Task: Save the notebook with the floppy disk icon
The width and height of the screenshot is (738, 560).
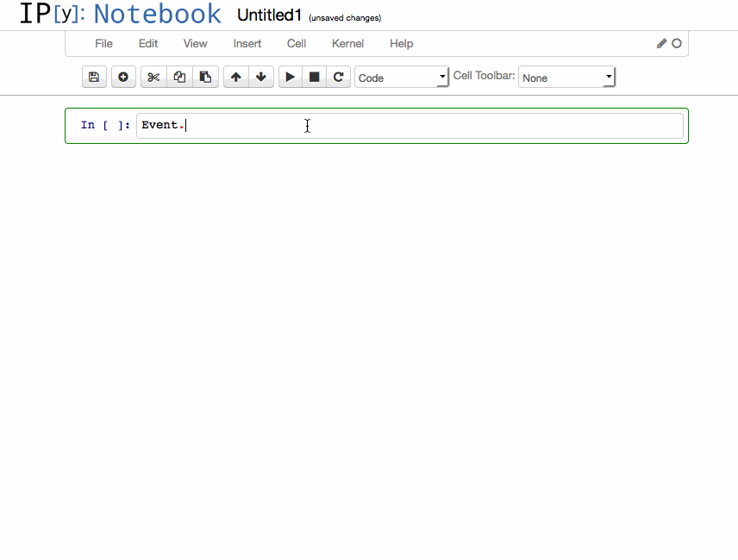Action: click(x=94, y=77)
